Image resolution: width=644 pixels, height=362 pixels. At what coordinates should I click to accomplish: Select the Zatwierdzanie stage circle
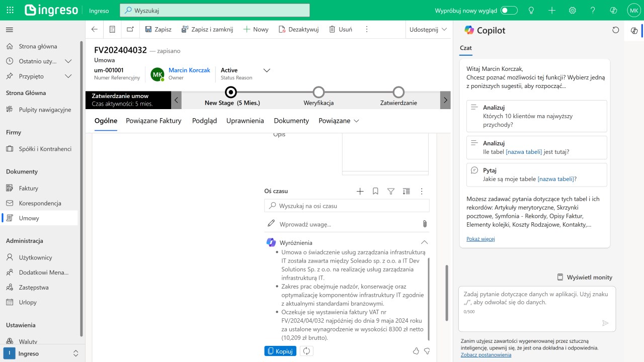[398, 92]
